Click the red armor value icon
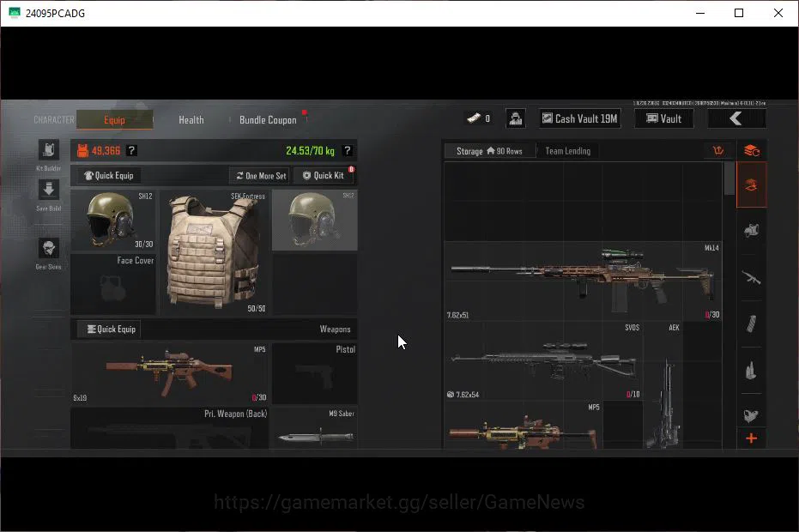 pos(82,151)
